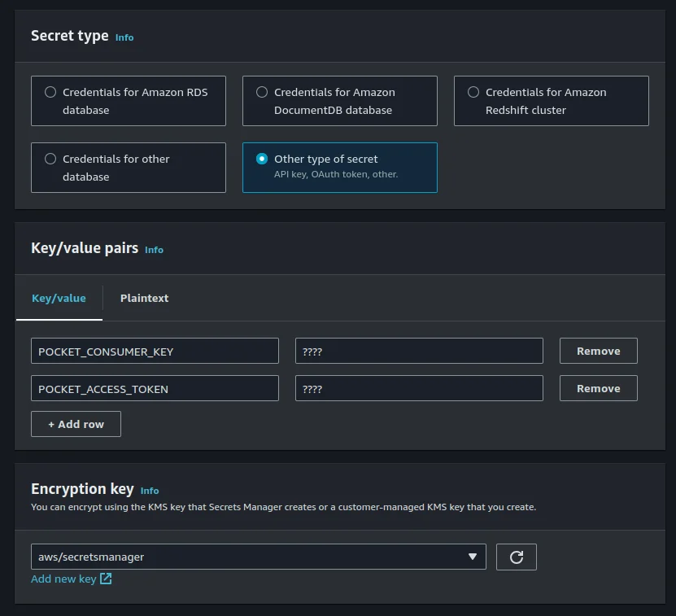Switch to the Key/value tab
The image size is (676, 616).
(x=59, y=298)
